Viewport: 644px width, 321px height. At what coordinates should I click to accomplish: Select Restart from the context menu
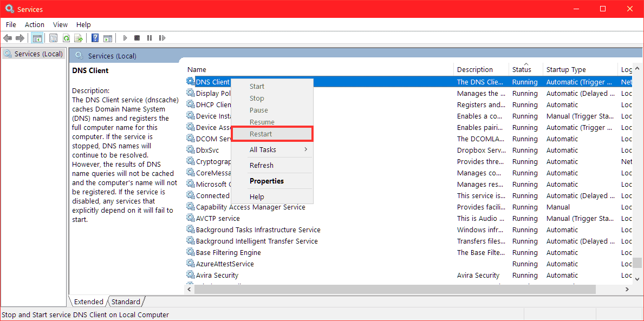[264, 134]
